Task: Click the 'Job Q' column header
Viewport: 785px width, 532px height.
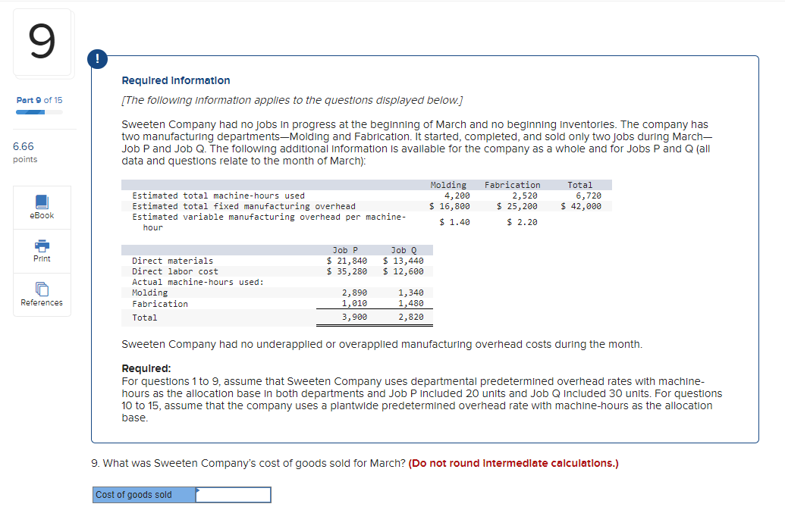Action: coord(403,250)
